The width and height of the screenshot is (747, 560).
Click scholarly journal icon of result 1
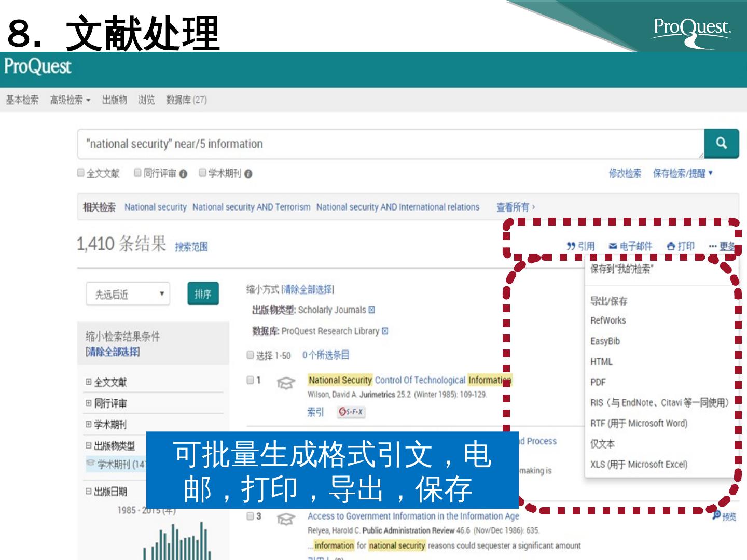click(286, 383)
